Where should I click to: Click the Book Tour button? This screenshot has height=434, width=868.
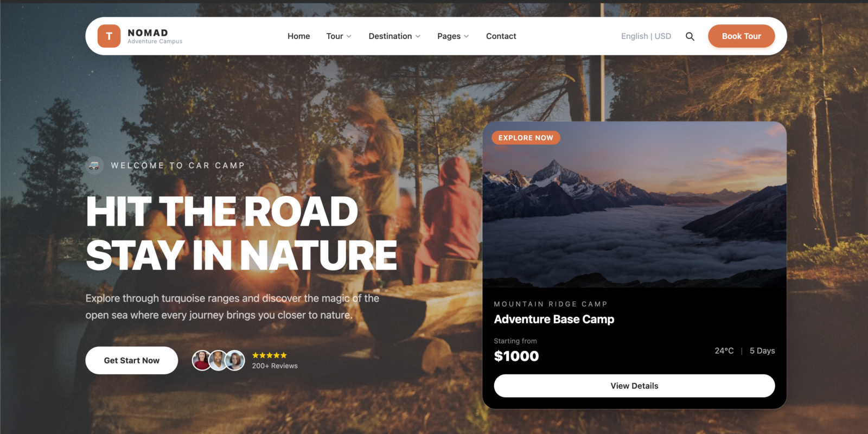click(x=742, y=36)
